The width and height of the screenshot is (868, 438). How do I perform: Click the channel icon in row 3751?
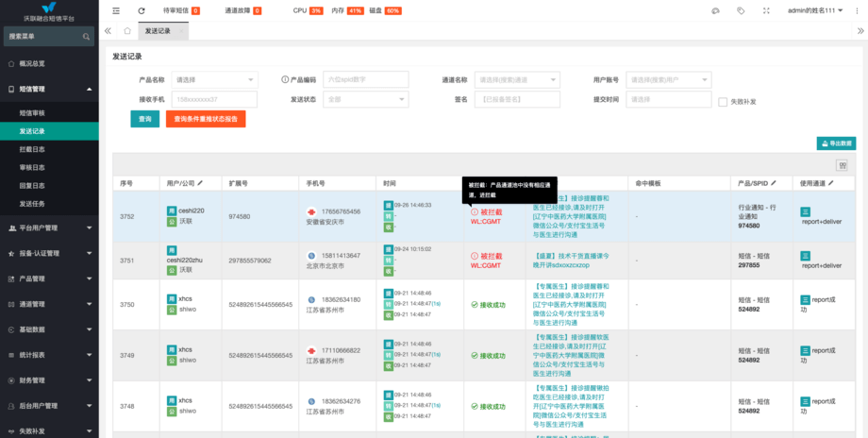tap(806, 255)
